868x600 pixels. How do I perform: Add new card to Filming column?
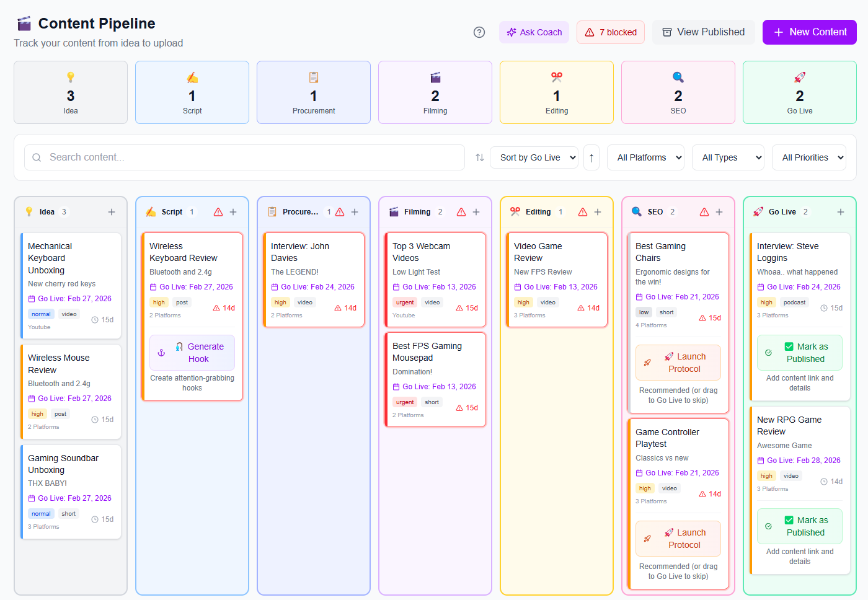point(476,212)
